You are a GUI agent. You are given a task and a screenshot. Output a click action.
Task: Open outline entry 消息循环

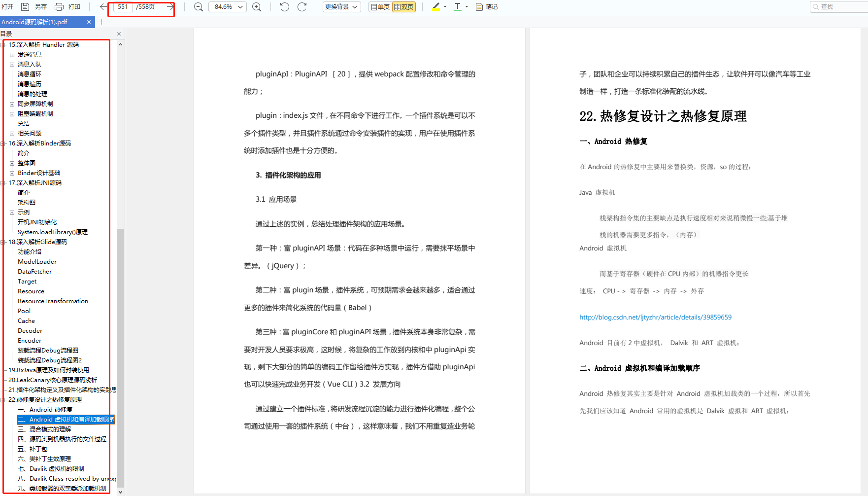[30, 74]
